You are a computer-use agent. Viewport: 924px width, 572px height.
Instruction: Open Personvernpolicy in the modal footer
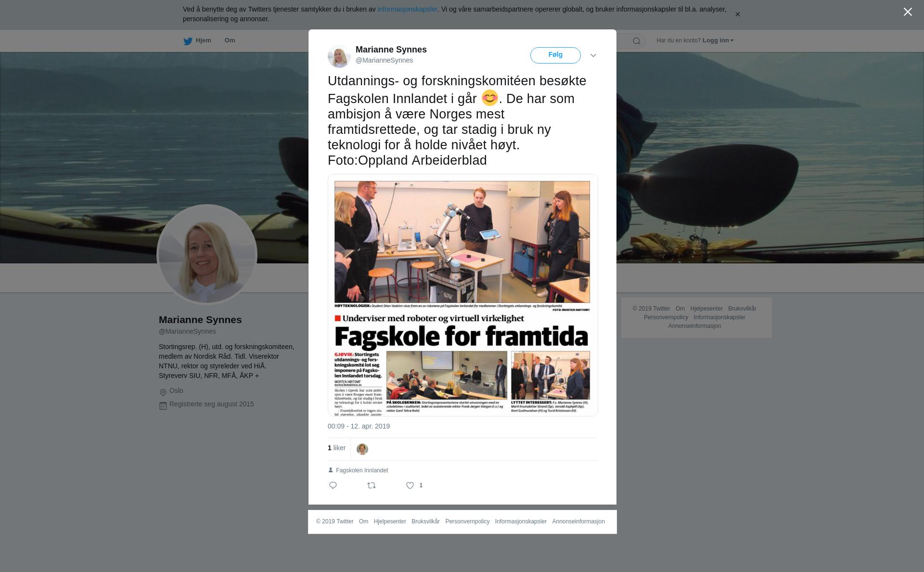point(467,521)
